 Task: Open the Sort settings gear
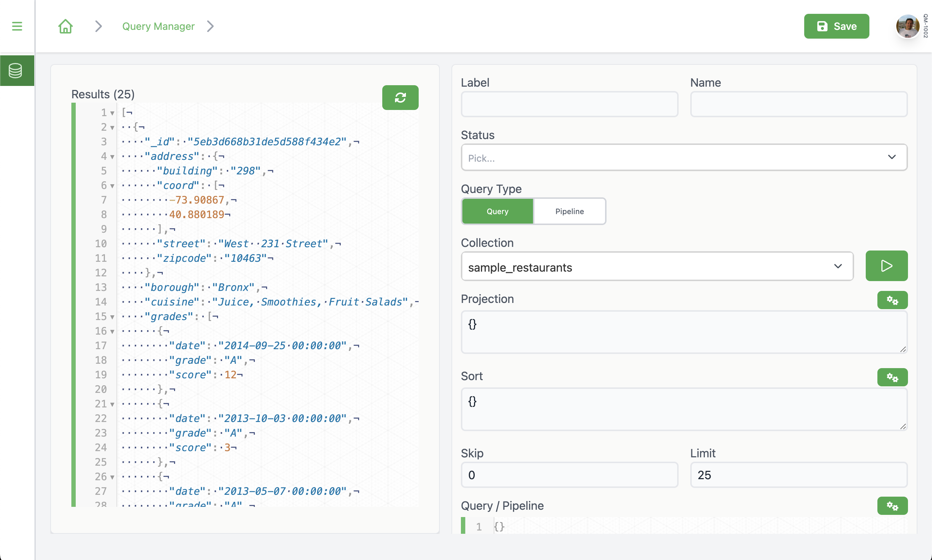pos(892,377)
